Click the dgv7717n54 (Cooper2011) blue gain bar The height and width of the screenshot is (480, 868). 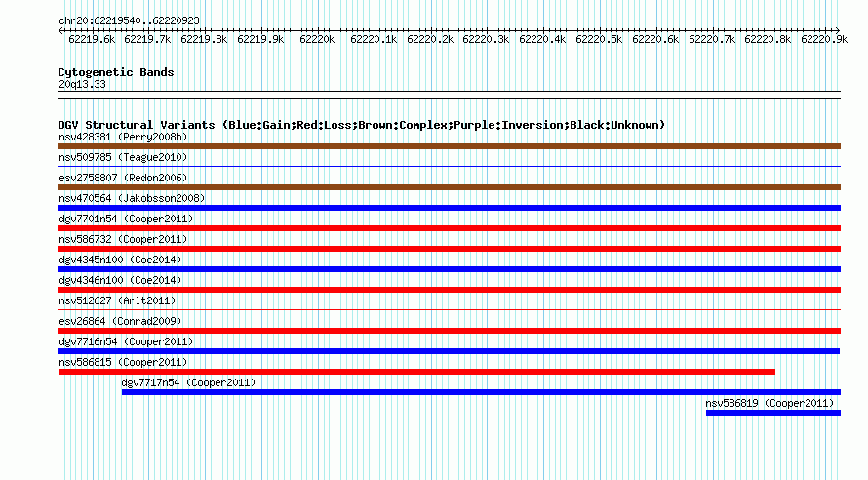[x=481, y=392]
